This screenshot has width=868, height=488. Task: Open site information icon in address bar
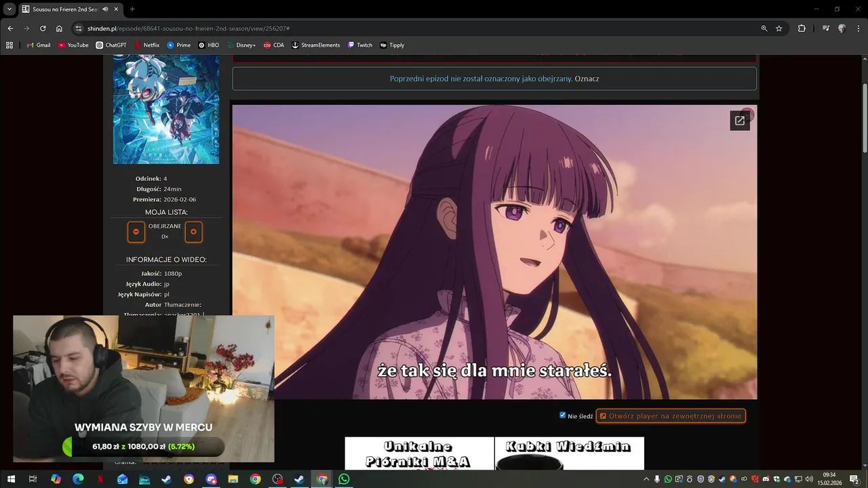coord(79,28)
